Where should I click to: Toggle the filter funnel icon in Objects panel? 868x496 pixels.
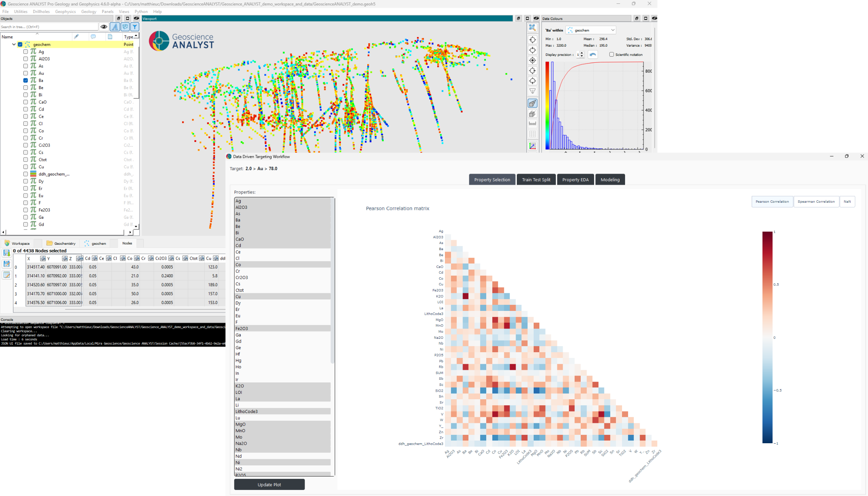(x=135, y=27)
